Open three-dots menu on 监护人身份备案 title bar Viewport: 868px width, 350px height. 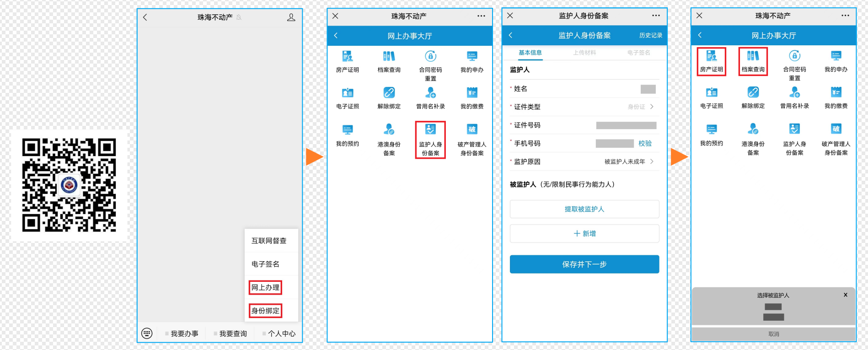[656, 16]
